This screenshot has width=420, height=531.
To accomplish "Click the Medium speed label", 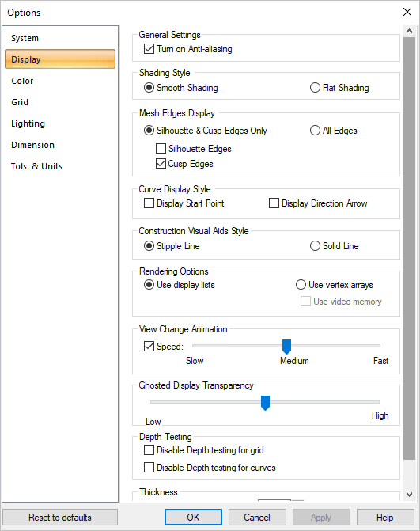I will click(x=294, y=361).
